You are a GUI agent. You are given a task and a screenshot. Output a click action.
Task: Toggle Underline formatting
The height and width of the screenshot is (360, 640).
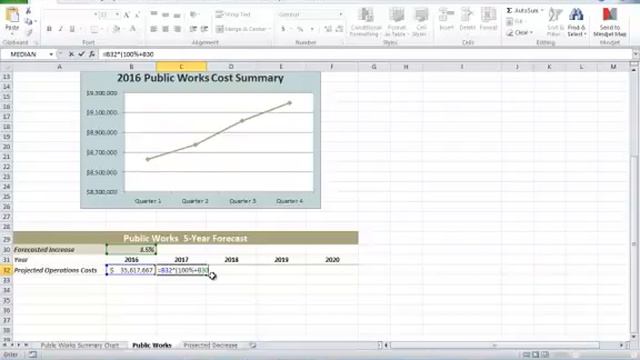pyautogui.click(x=72, y=29)
